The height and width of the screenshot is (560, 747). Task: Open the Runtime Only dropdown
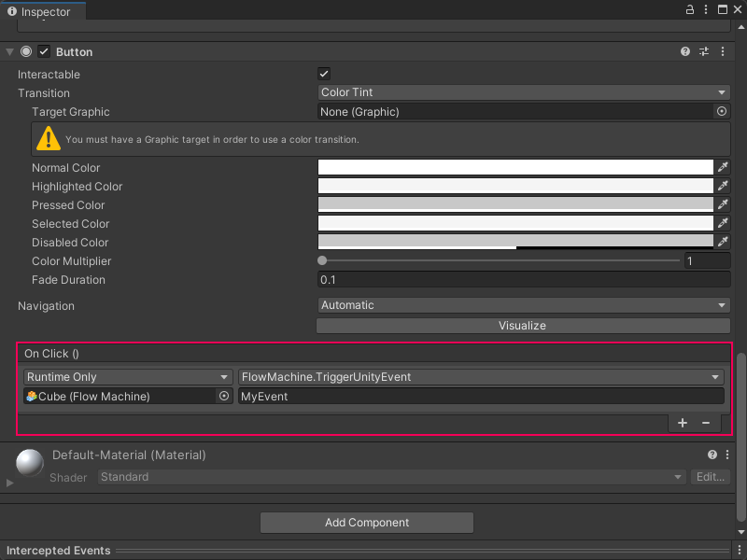point(128,377)
